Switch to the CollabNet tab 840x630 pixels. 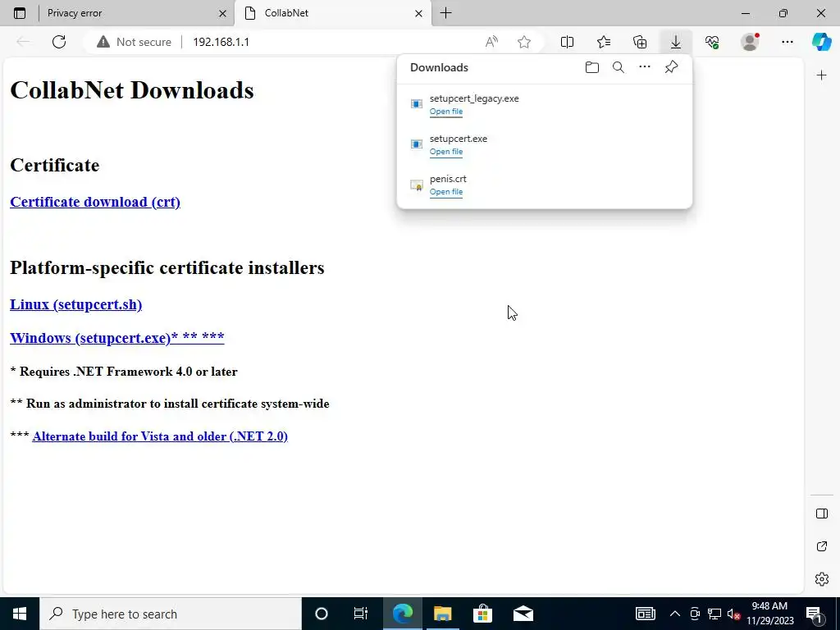click(x=333, y=13)
